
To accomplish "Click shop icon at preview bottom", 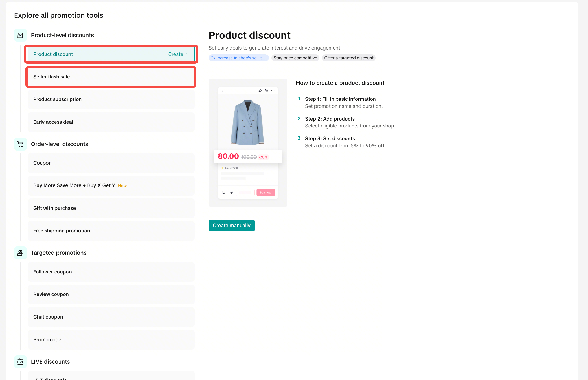I will [x=224, y=192].
